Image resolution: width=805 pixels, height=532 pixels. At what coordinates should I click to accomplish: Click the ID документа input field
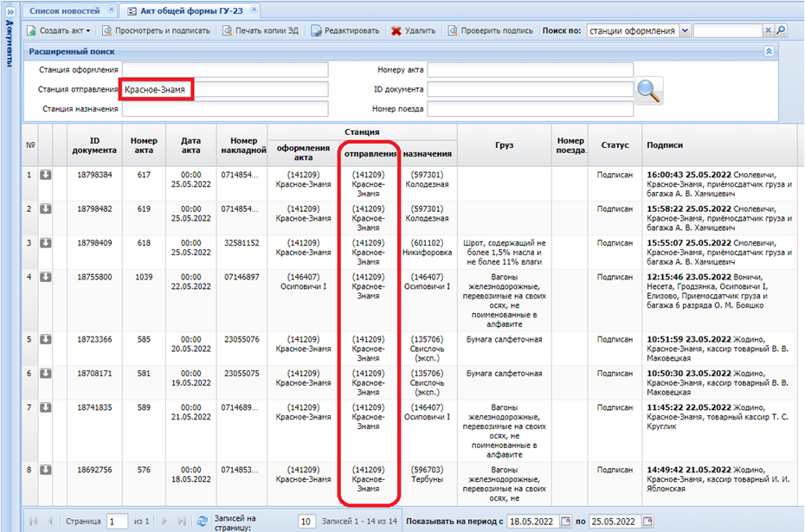tap(531, 89)
